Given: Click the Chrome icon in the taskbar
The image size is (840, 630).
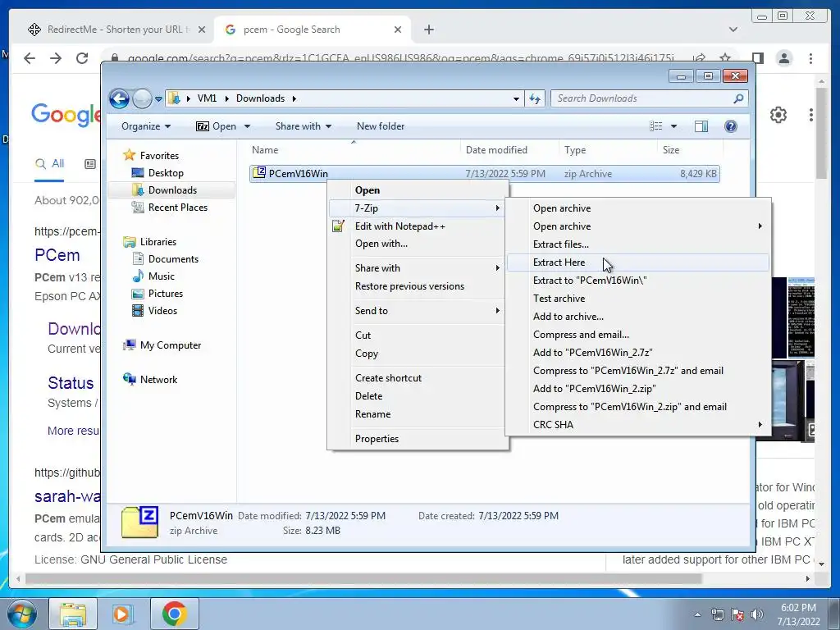Looking at the screenshot, I should click(174, 614).
